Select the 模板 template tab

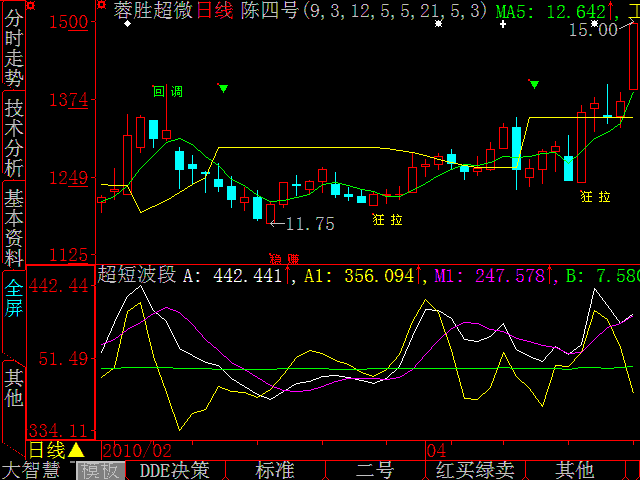(x=101, y=470)
